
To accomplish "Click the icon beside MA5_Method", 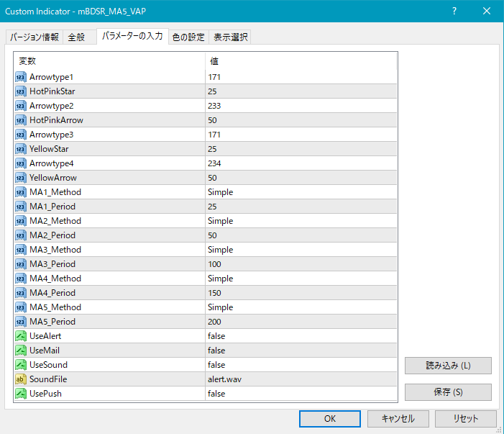I will click(x=21, y=307).
